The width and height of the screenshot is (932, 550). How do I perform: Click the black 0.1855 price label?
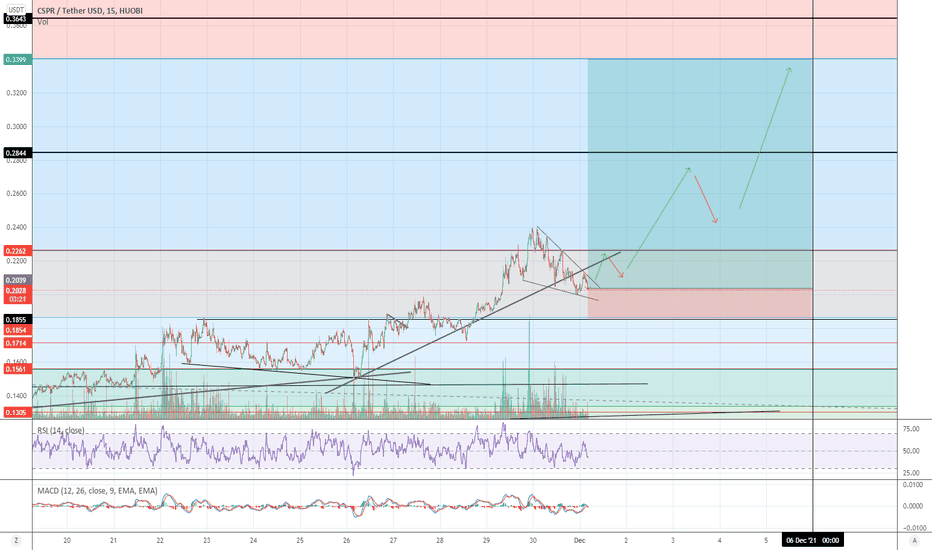click(16, 319)
